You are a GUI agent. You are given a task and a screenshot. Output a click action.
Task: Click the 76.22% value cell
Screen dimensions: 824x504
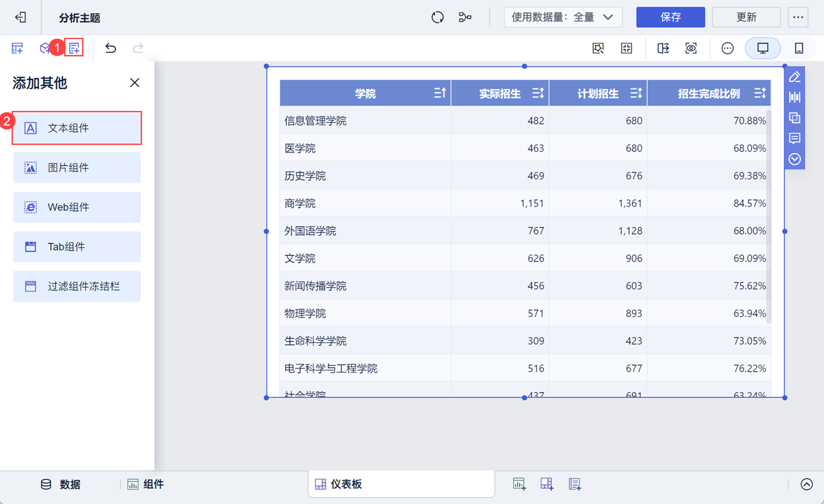tap(709, 368)
